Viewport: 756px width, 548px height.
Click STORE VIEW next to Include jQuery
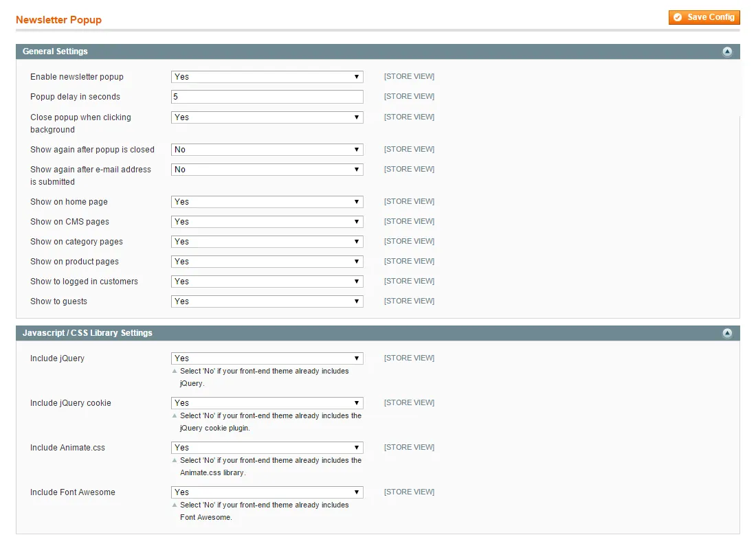point(410,358)
